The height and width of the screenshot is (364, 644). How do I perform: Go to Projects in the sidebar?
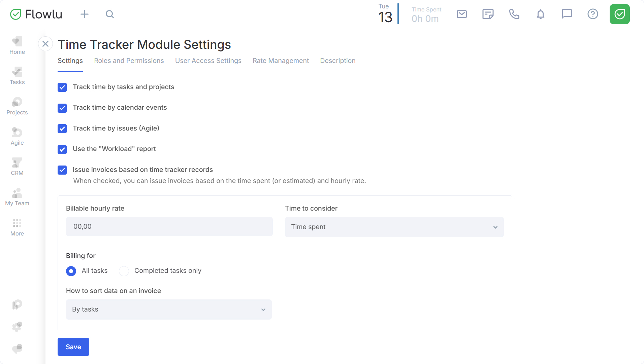[x=17, y=106]
